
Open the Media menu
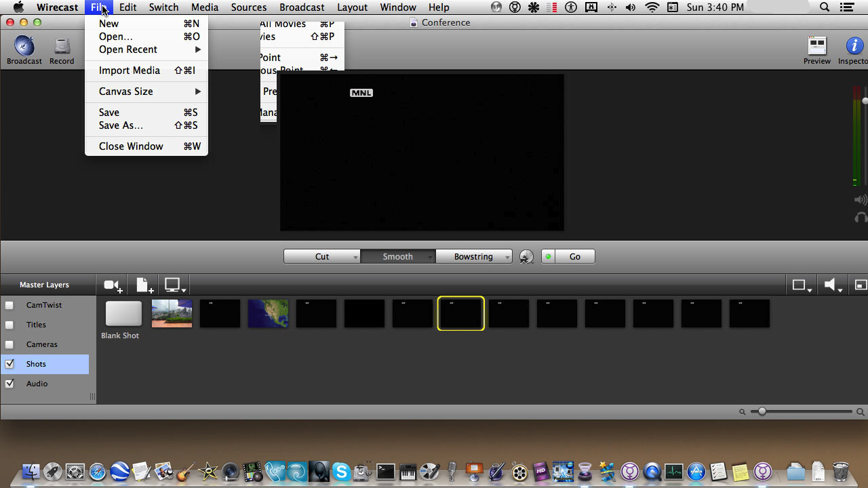(204, 7)
